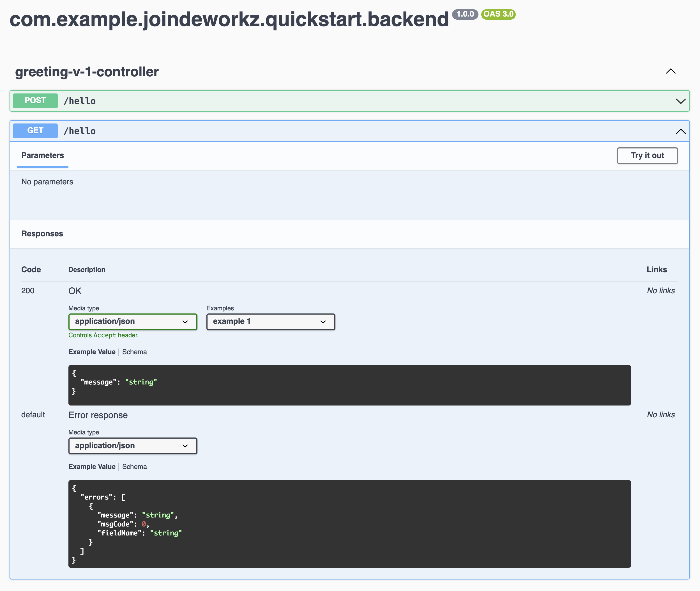Switch to Schema view of the error response

click(x=134, y=466)
